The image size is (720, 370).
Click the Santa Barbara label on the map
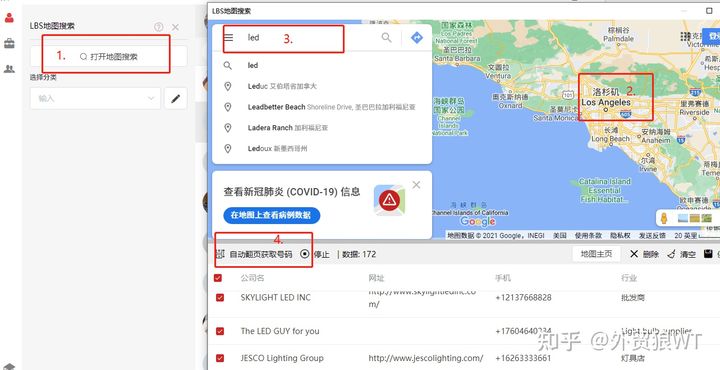[x=457, y=58]
